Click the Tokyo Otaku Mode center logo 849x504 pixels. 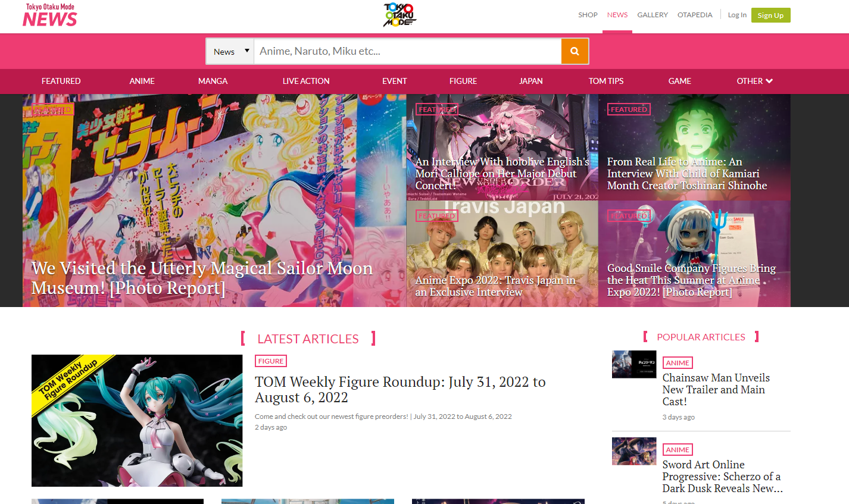(399, 15)
